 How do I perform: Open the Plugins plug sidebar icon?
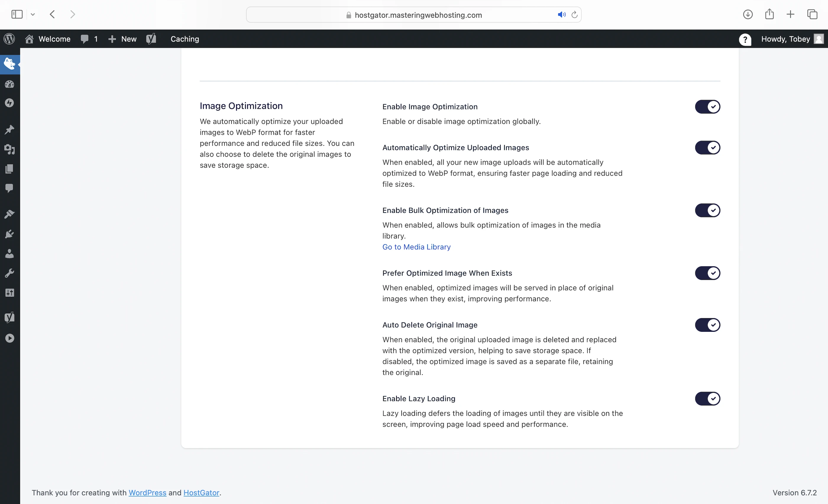point(9,234)
